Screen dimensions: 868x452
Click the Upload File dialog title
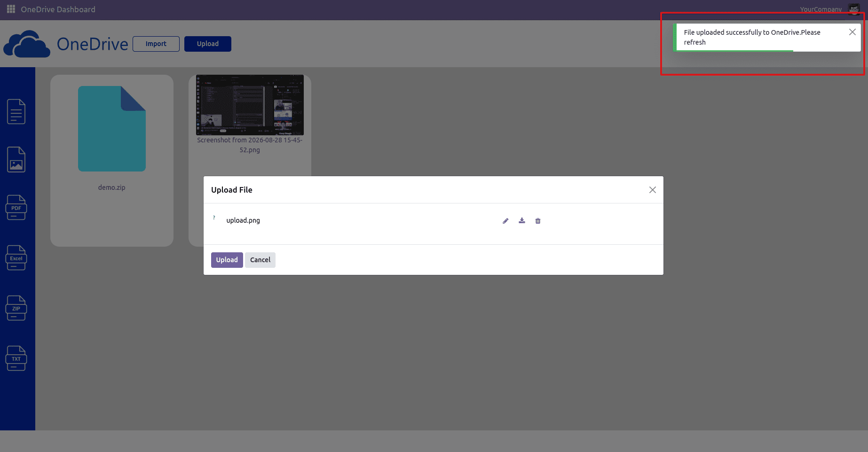tap(232, 190)
